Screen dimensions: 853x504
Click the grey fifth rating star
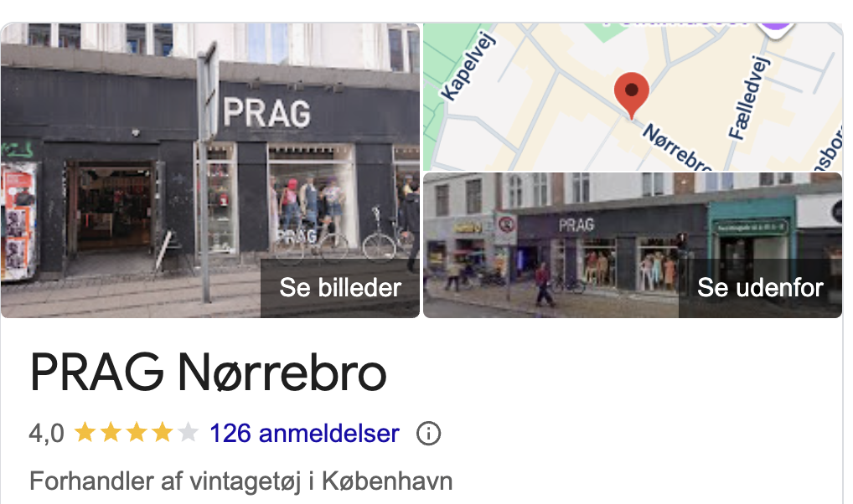click(188, 433)
